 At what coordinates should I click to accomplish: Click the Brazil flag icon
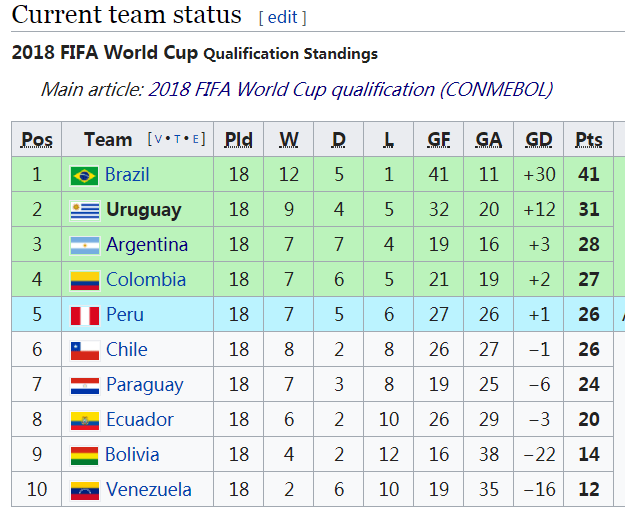coord(84,176)
